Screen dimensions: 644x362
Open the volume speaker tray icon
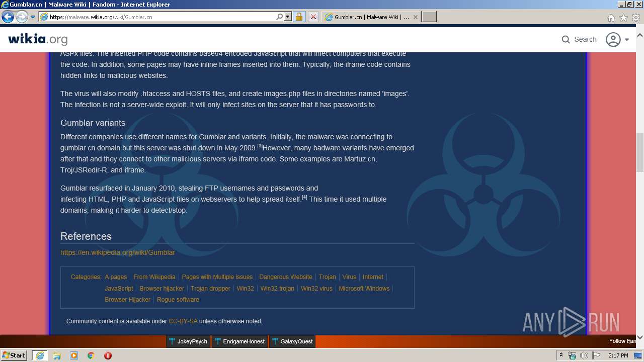(x=584, y=355)
